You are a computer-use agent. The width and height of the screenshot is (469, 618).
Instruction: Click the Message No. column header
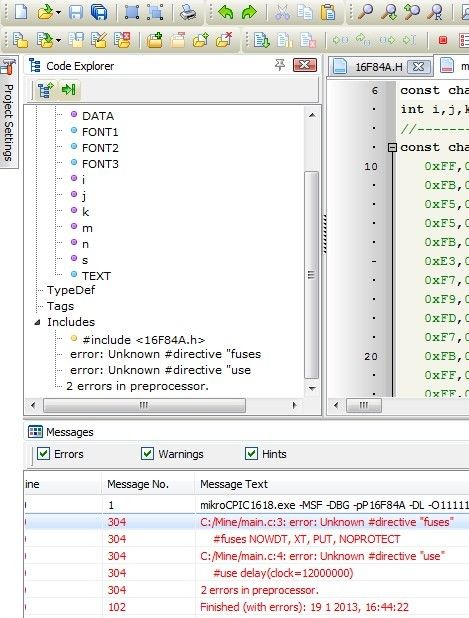click(148, 484)
